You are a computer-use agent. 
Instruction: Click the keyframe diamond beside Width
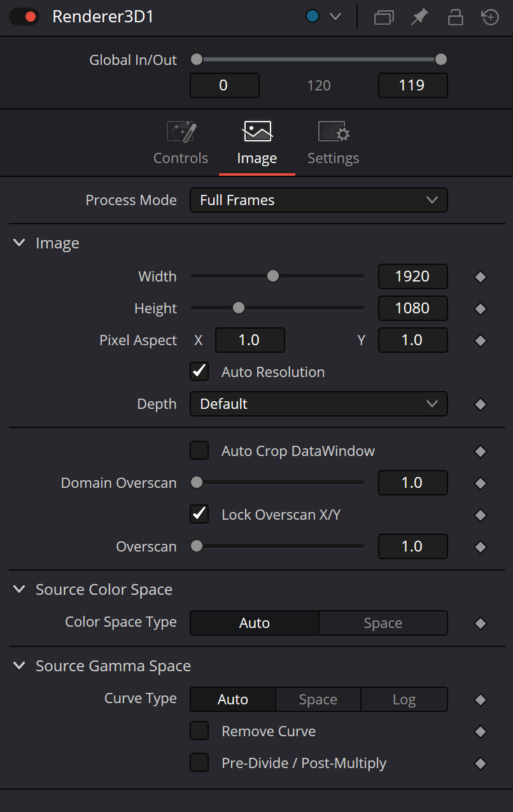(481, 277)
